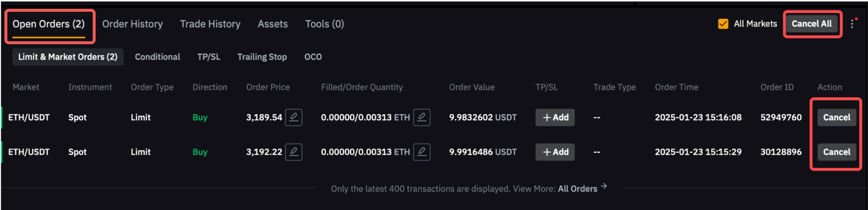Image resolution: width=868 pixels, height=210 pixels.
Task: View Trailing Stop orders
Action: tap(262, 57)
